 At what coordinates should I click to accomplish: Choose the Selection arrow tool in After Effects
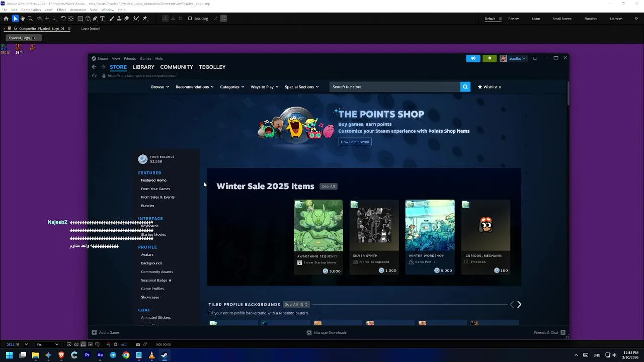[x=16, y=19]
